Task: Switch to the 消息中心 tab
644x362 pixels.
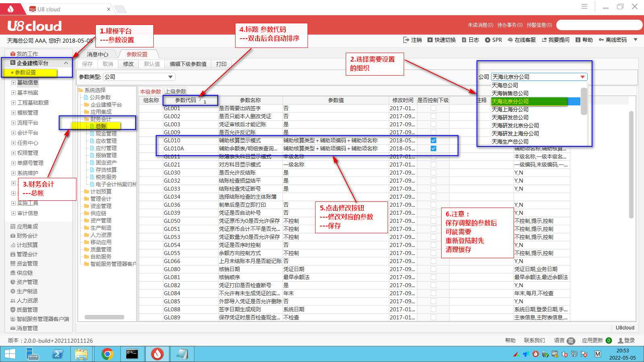Action: pos(97,54)
